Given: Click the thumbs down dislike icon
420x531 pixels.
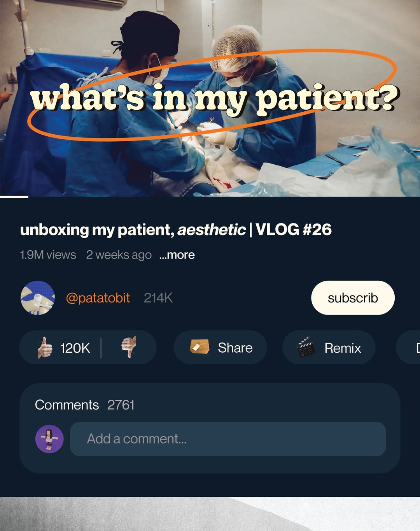Looking at the screenshot, I should (x=129, y=347).
